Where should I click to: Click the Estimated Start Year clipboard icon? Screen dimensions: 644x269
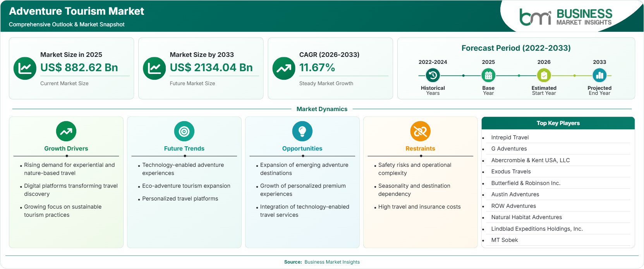[544, 75]
